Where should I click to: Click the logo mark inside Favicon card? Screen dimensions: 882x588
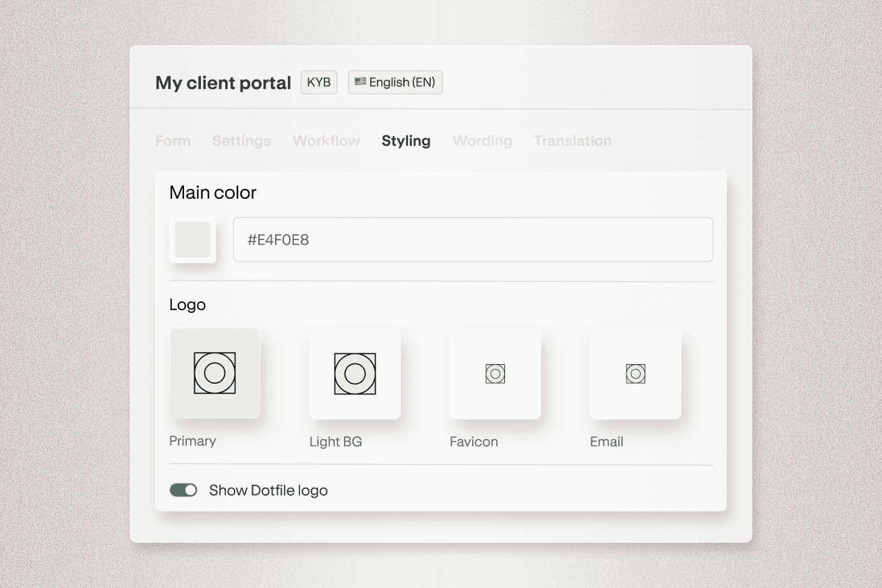coord(495,373)
